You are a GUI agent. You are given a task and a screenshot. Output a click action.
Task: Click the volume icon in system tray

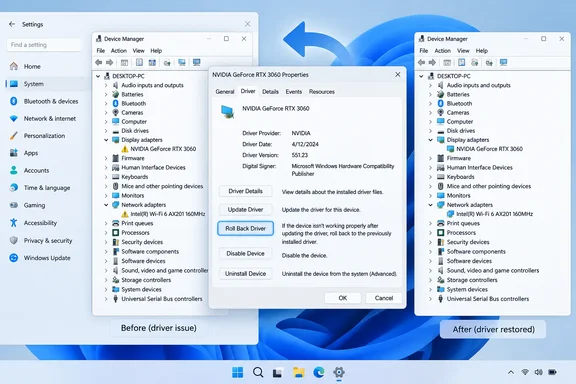[539, 372]
